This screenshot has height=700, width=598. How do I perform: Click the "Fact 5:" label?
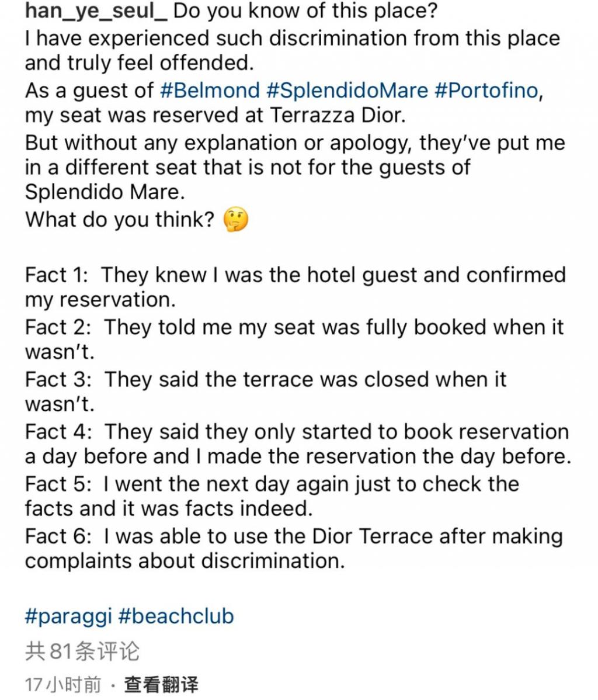pos(58,484)
